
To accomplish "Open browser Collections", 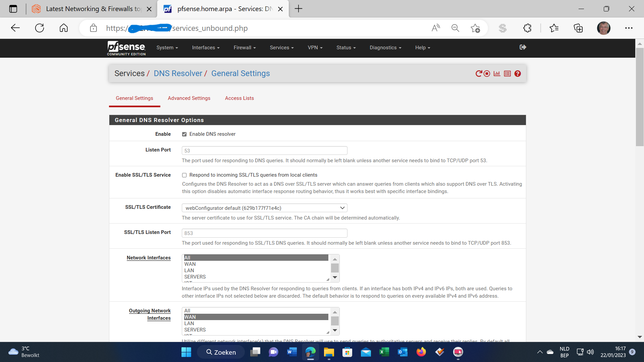I will pos(578,28).
